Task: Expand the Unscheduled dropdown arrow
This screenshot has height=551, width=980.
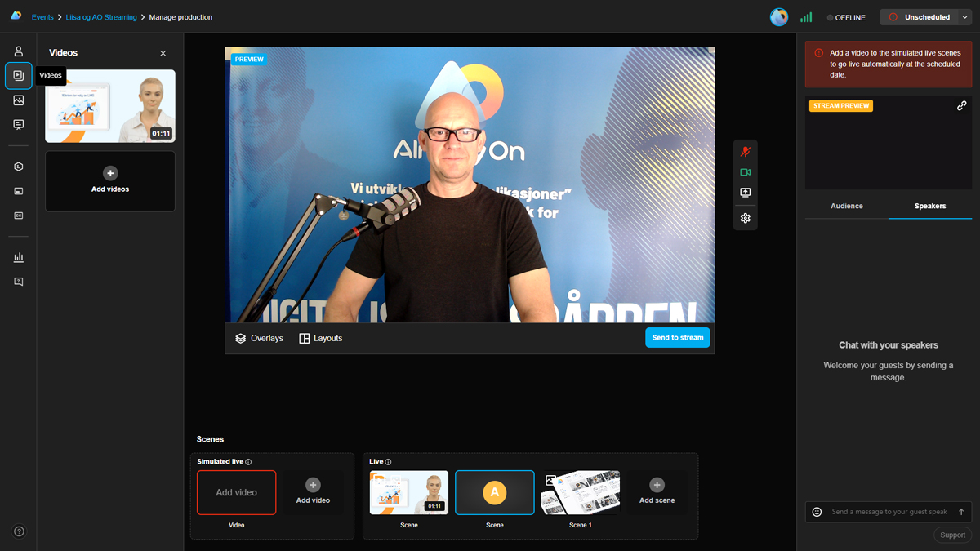Action: (965, 17)
